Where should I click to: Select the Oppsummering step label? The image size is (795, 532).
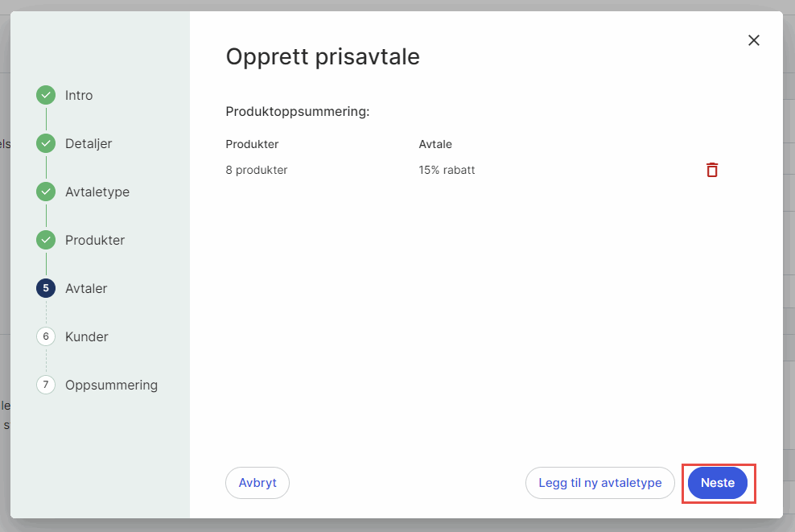[x=111, y=385]
